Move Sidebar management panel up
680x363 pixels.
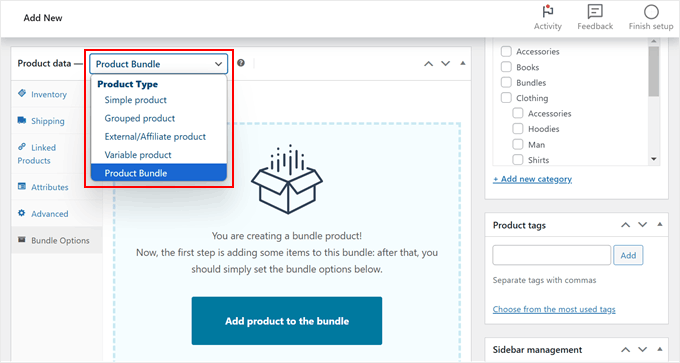coord(625,349)
